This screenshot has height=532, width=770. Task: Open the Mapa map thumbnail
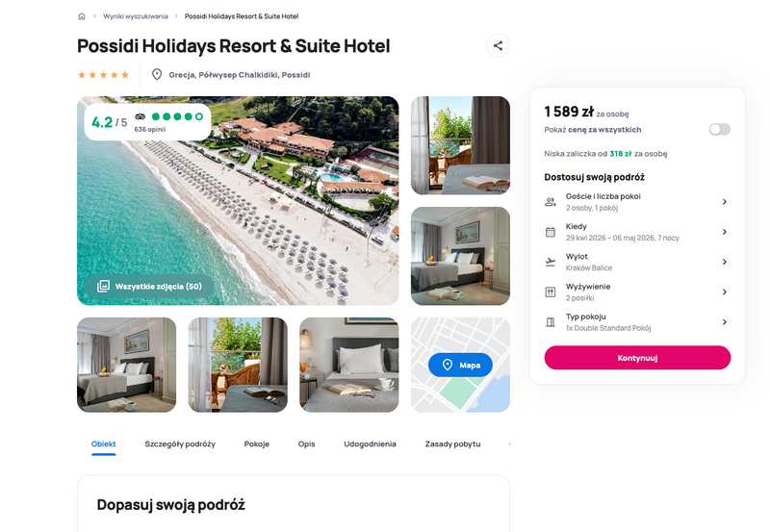coord(460,365)
